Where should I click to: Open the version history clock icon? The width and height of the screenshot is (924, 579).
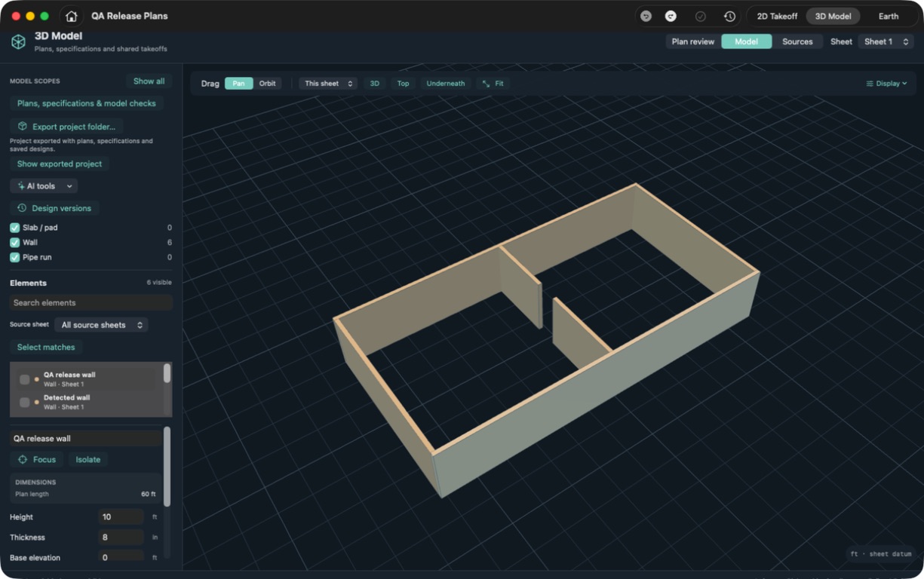tap(729, 16)
